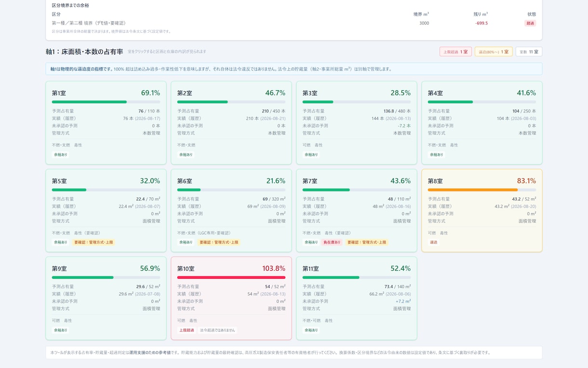Click the 83.1% percentage in 第8室
Image resolution: width=588 pixels, height=368 pixels.
[526, 181]
